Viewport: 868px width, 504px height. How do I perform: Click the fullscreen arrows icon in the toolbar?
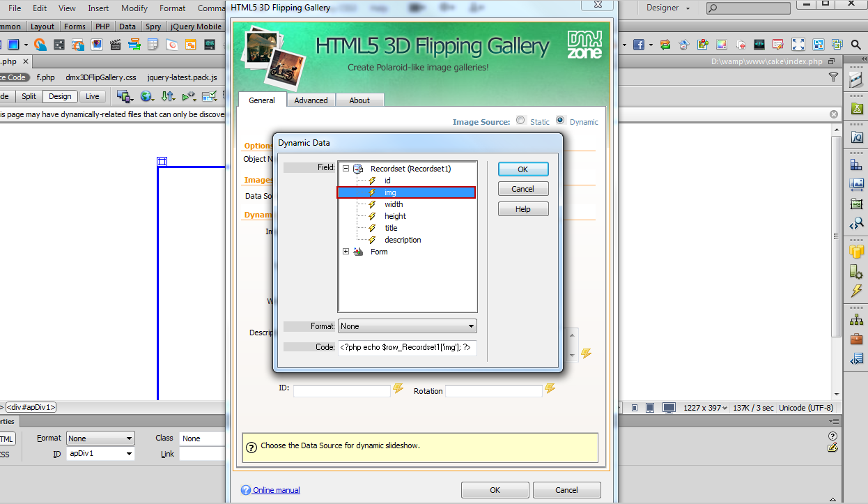[798, 45]
